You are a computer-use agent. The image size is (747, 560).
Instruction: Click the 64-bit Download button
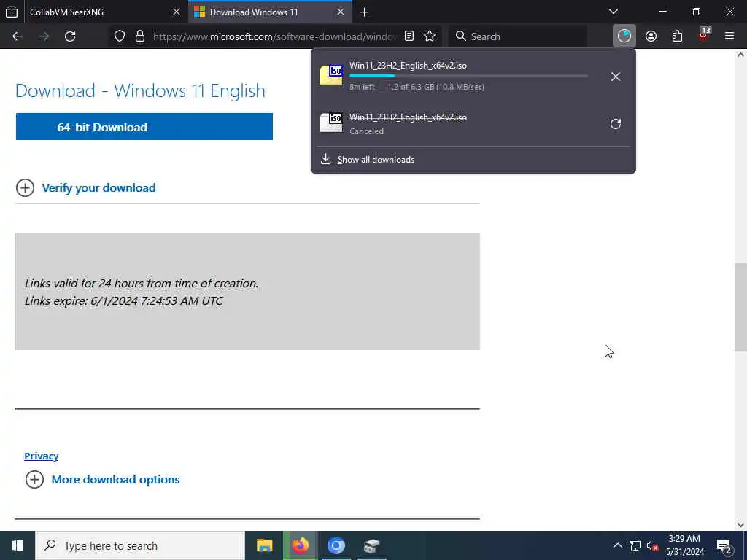pos(144,127)
